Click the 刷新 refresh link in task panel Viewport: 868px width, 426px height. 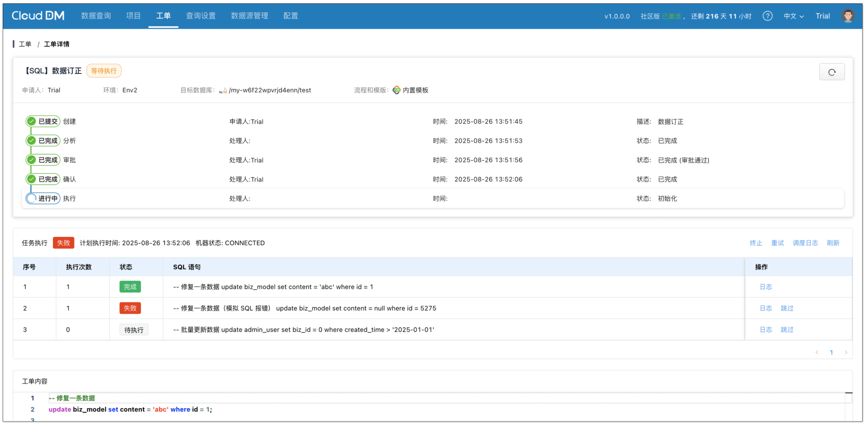[x=833, y=243]
